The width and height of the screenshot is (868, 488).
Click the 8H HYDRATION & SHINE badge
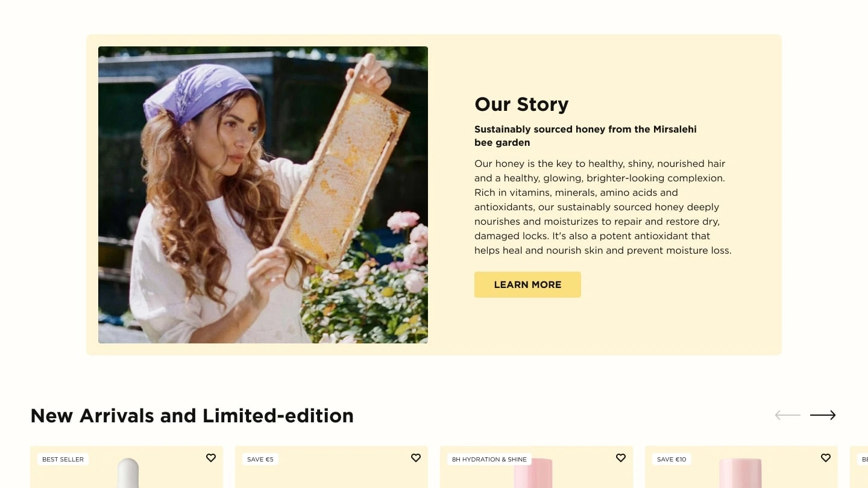(x=489, y=459)
